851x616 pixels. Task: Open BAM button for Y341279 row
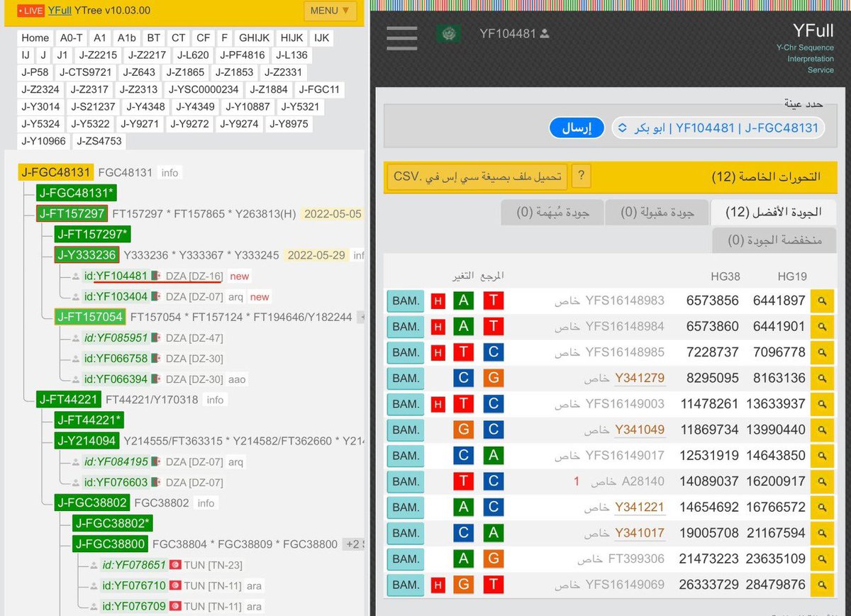coord(406,379)
